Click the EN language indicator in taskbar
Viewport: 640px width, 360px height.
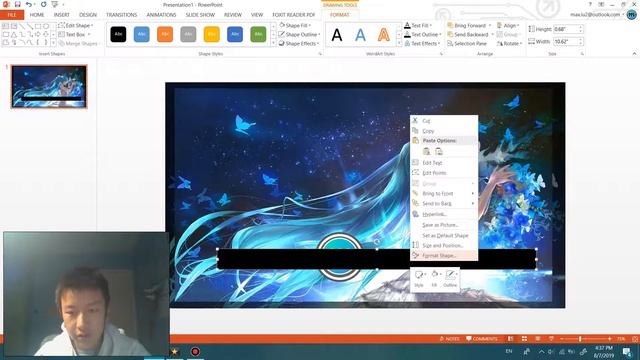click(x=509, y=351)
